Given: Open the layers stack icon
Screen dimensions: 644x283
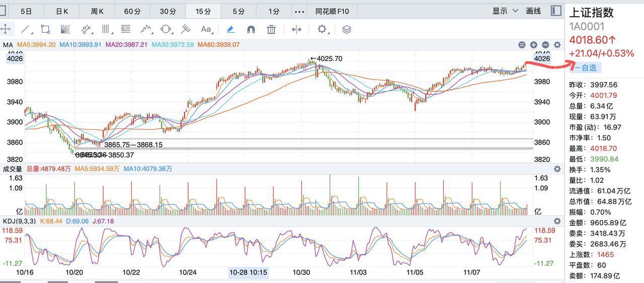Looking at the screenshot, I should [346, 29].
